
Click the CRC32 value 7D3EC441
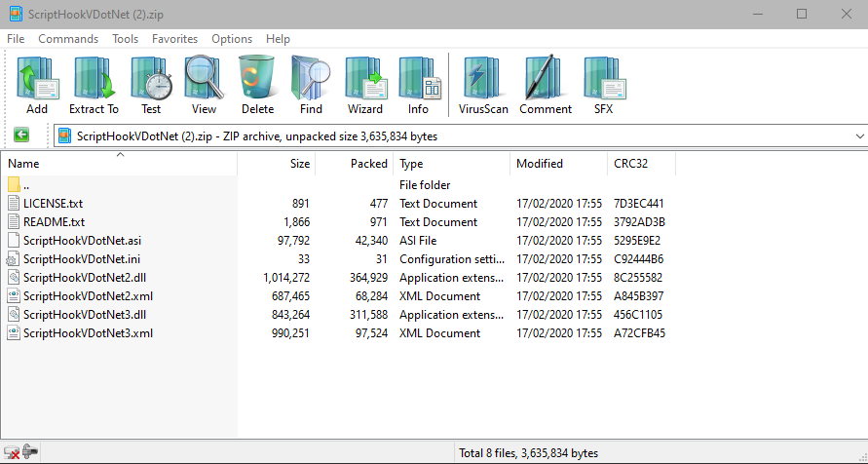point(639,203)
